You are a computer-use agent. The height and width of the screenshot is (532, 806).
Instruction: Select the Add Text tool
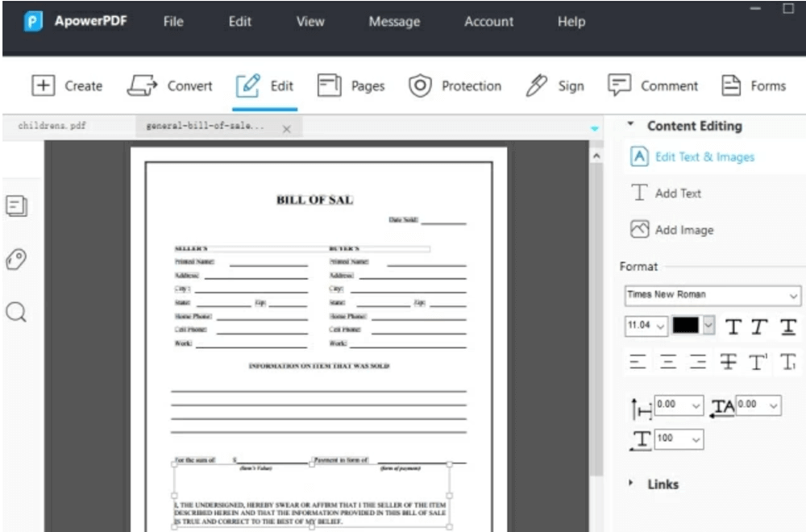(x=667, y=193)
